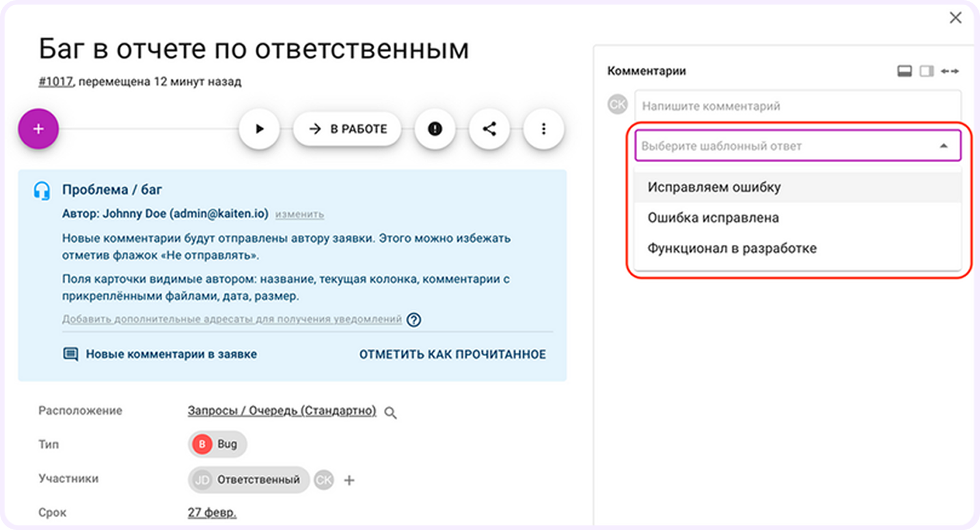Viewport: 980px width, 530px height.
Task: Select the play icon on the card toolbar
Action: pyautogui.click(x=259, y=129)
